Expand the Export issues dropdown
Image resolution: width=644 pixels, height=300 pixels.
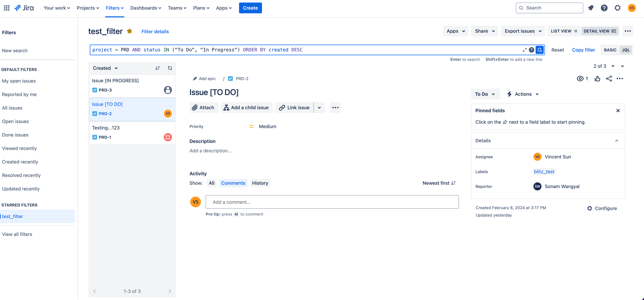click(523, 31)
